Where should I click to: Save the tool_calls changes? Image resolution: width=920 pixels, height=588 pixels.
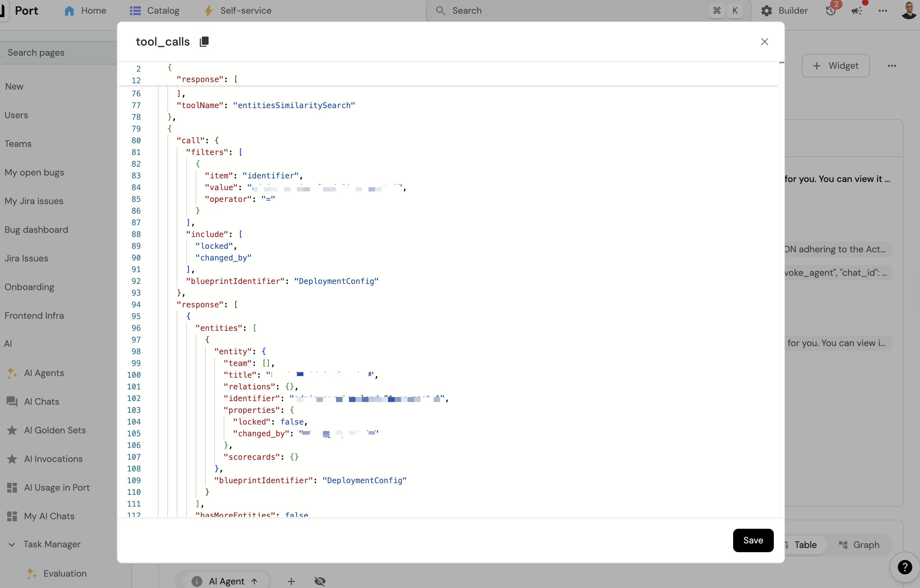(753, 540)
